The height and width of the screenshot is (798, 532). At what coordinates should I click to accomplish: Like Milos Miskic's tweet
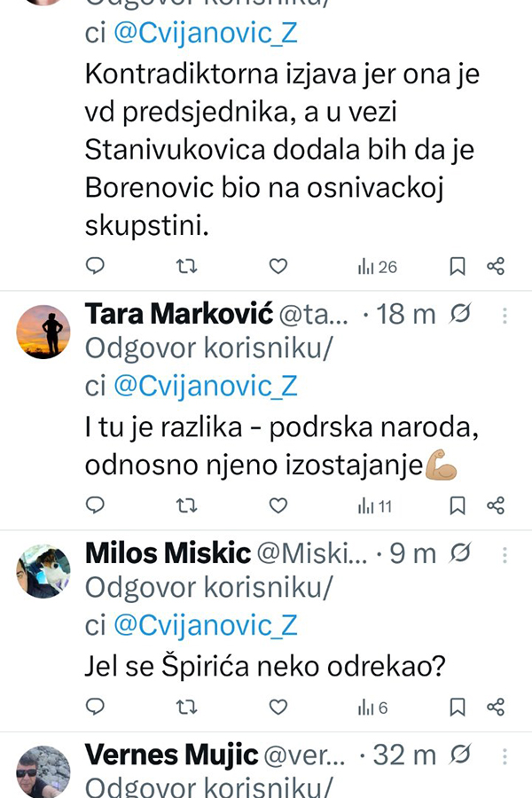coord(278,707)
